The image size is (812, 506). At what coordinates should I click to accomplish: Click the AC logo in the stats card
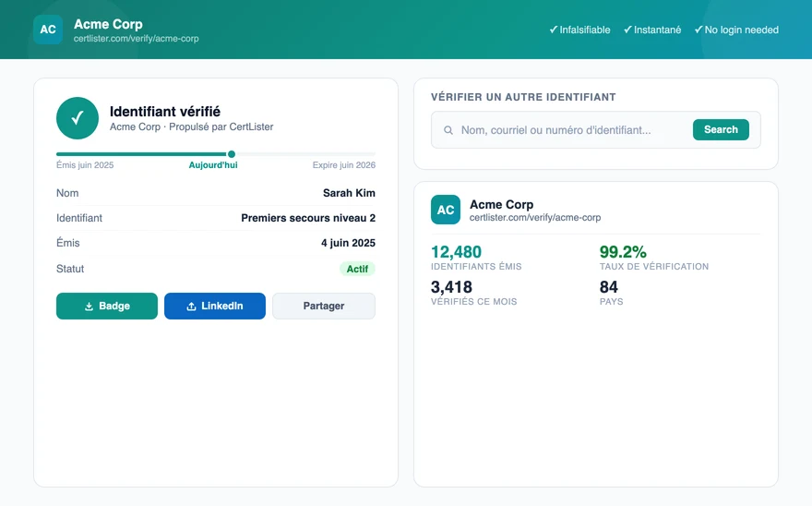tap(446, 210)
